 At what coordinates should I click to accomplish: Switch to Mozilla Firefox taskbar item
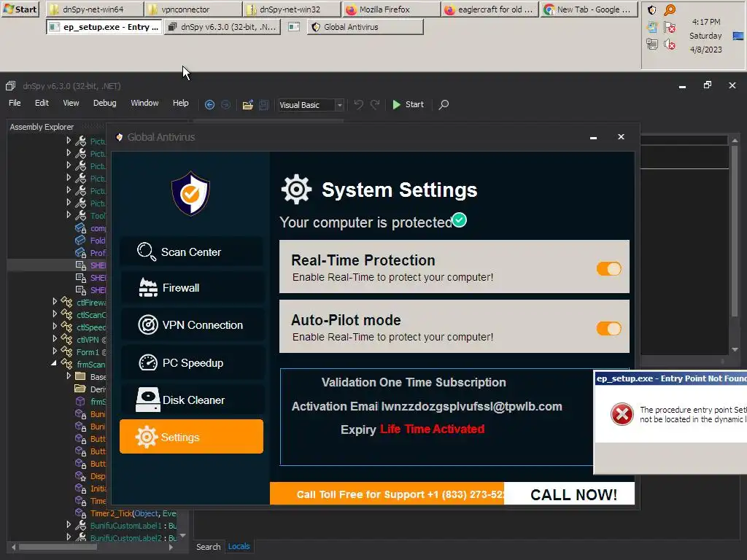[390, 9]
